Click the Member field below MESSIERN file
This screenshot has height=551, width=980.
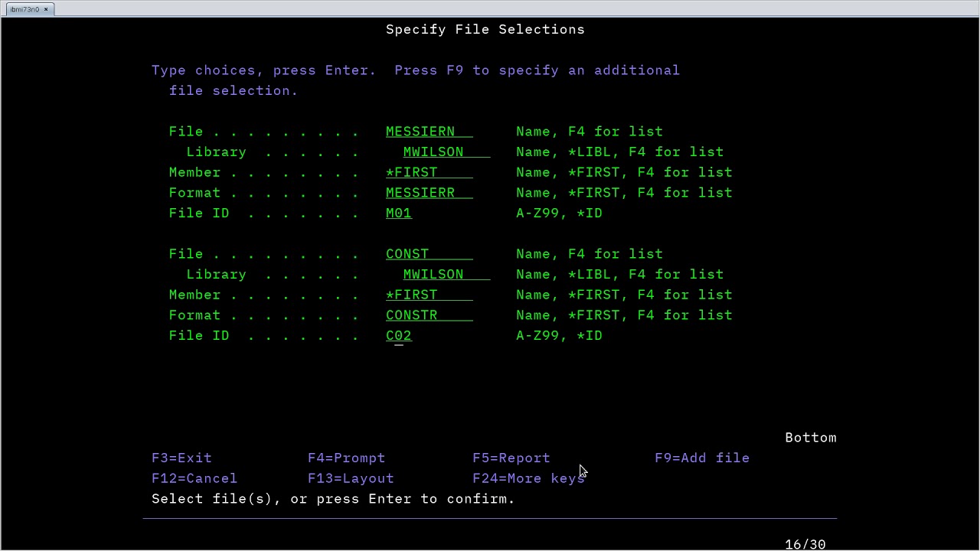[429, 173]
